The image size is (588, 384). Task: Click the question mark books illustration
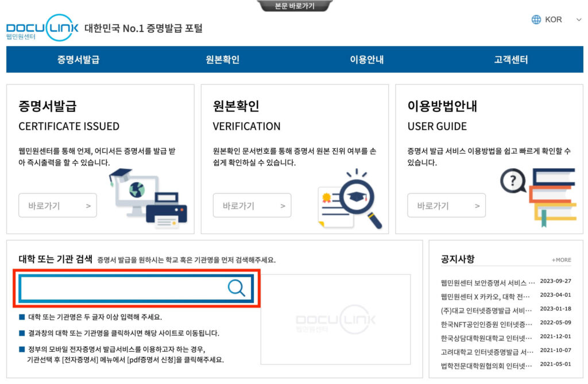point(538,196)
